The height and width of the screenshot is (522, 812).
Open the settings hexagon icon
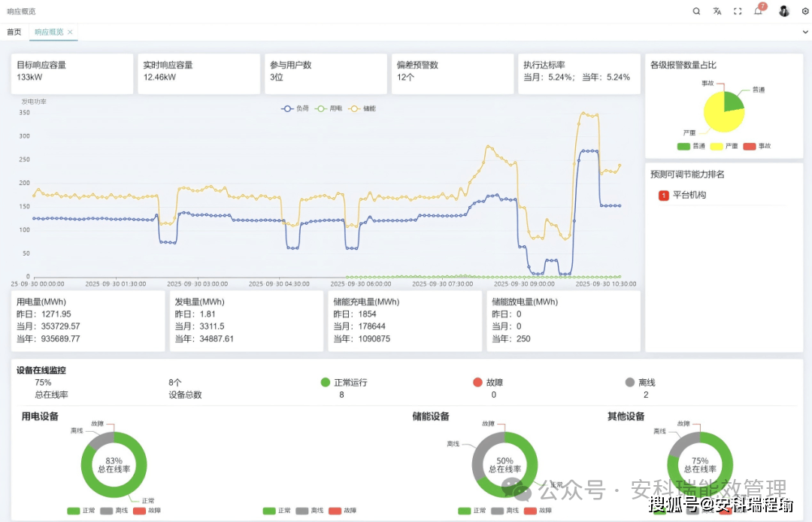click(805, 11)
